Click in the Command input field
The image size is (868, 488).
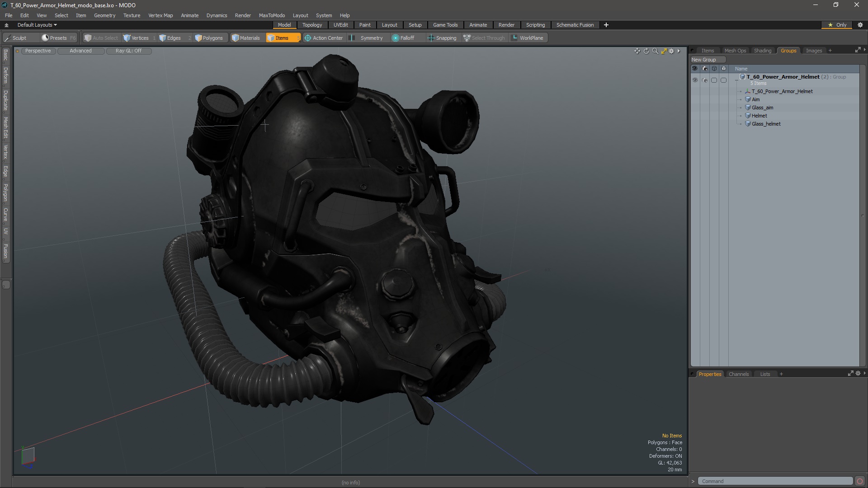[x=775, y=481]
